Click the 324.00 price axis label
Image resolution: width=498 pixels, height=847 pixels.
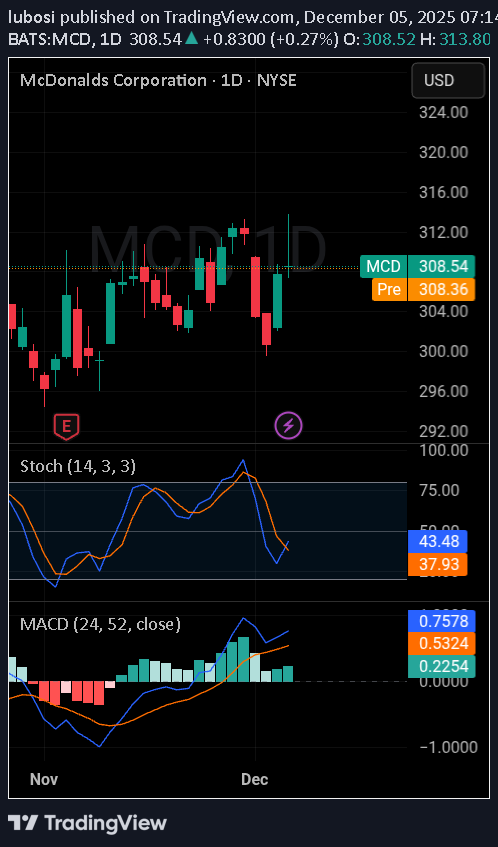pos(443,112)
